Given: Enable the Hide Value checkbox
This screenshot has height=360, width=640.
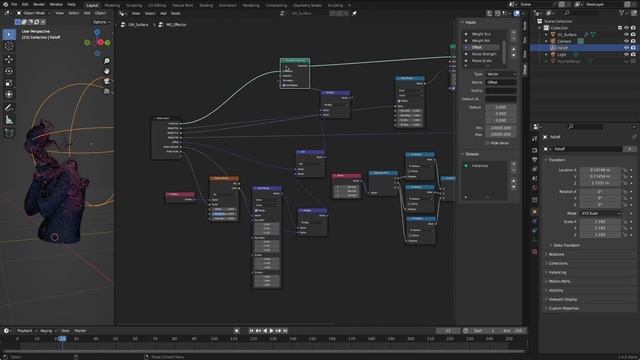Looking at the screenshot, I should point(487,143).
